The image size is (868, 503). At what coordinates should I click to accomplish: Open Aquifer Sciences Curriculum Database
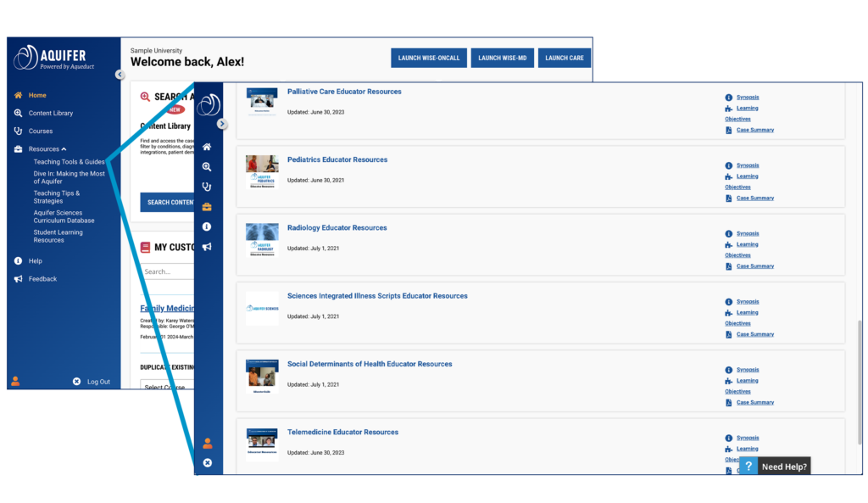(64, 216)
